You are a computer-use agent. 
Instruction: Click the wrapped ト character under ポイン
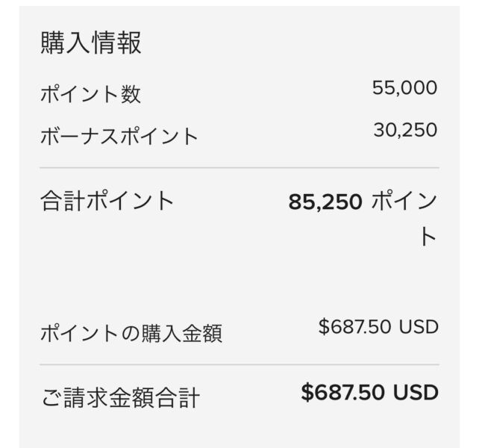pyautogui.click(x=428, y=237)
